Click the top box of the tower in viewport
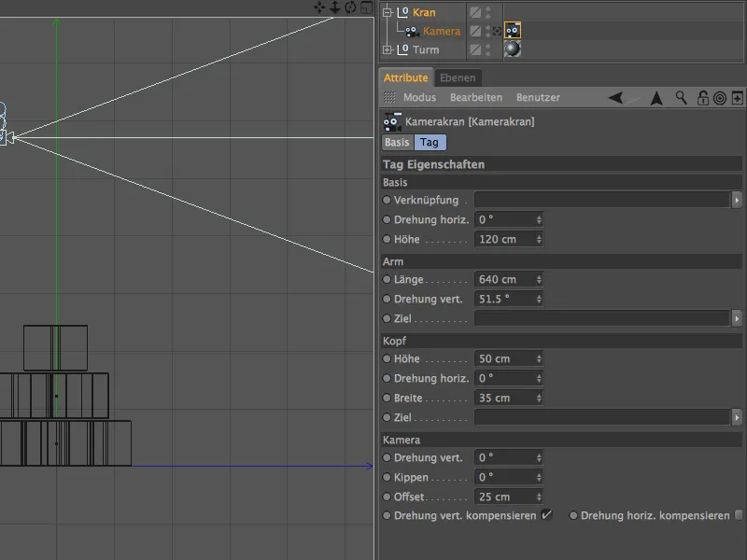This screenshot has width=747, height=560. pos(55,348)
